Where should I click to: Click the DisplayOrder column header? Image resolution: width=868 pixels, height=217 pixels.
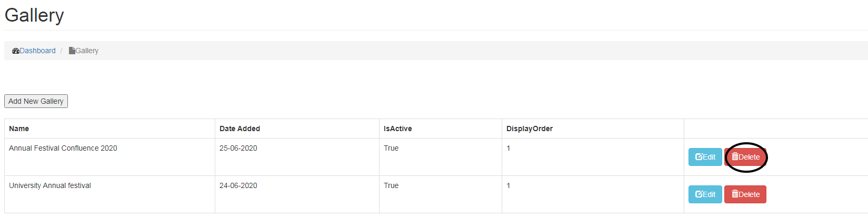529,129
